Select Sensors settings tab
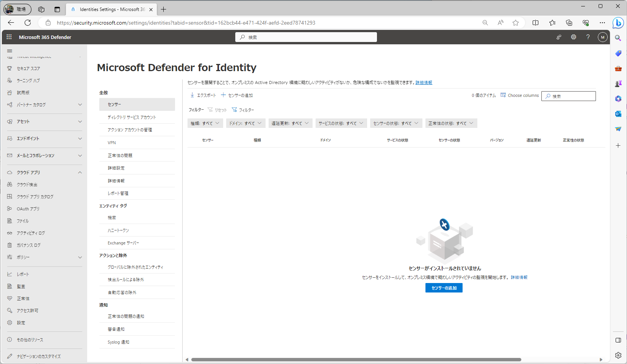 click(137, 104)
